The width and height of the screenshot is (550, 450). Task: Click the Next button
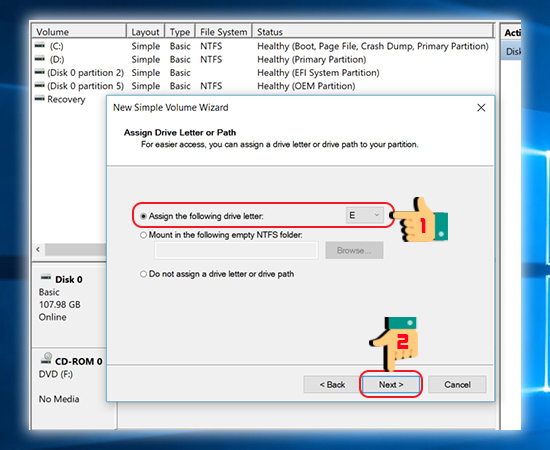pyautogui.click(x=391, y=385)
